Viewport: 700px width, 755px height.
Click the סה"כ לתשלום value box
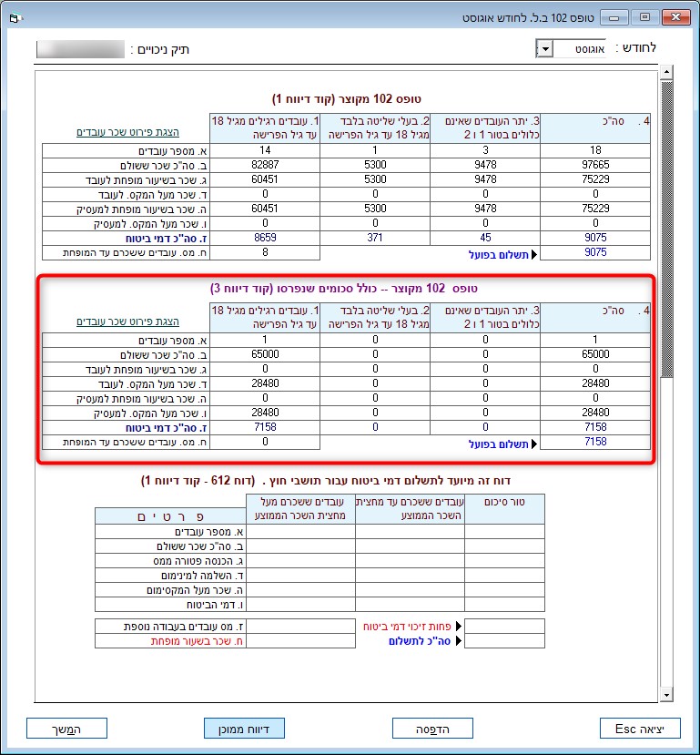pyautogui.click(x=504, y=641)
